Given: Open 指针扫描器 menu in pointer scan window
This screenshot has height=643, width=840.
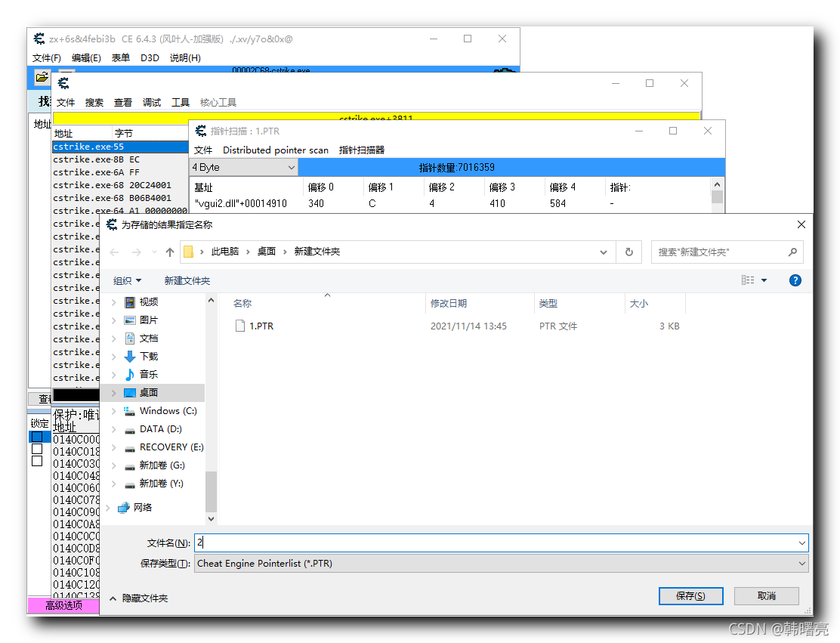Looking at the screenshot, I should pyautogui.click(x=362, y=150).
